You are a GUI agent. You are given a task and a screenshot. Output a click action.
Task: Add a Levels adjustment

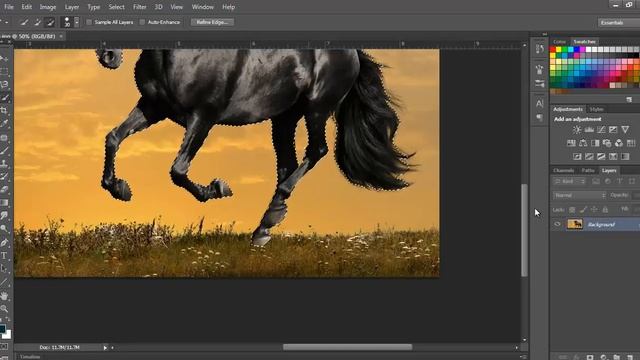pos(589,129)
